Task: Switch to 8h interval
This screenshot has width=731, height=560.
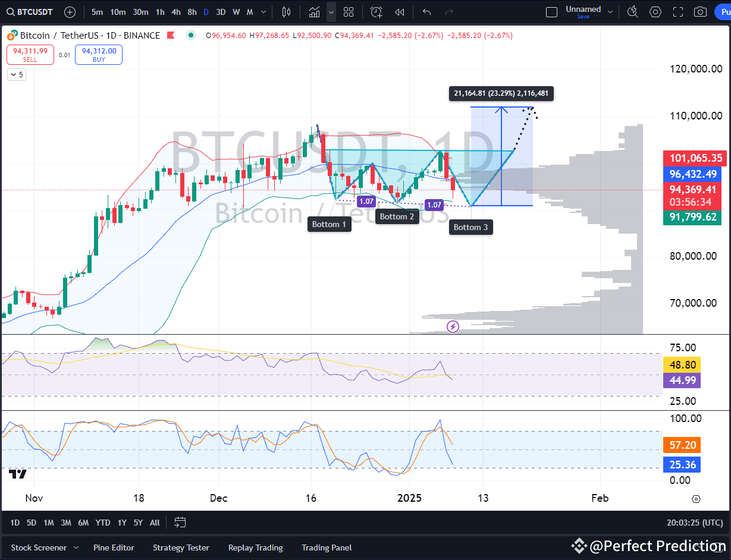Action: (x=192, y=12)
